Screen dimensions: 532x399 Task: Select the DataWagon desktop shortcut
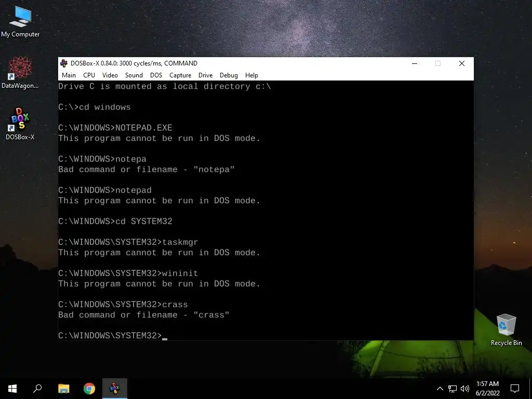(x=20, y=73)
